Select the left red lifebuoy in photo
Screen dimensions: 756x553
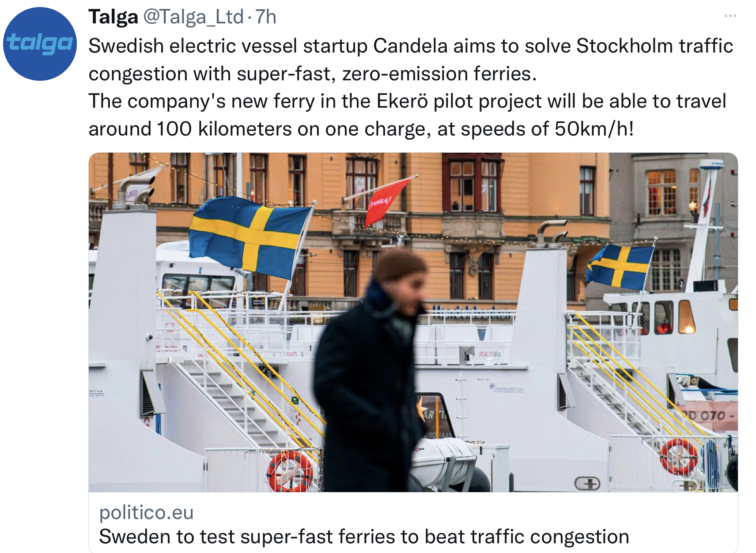[290, 471]
